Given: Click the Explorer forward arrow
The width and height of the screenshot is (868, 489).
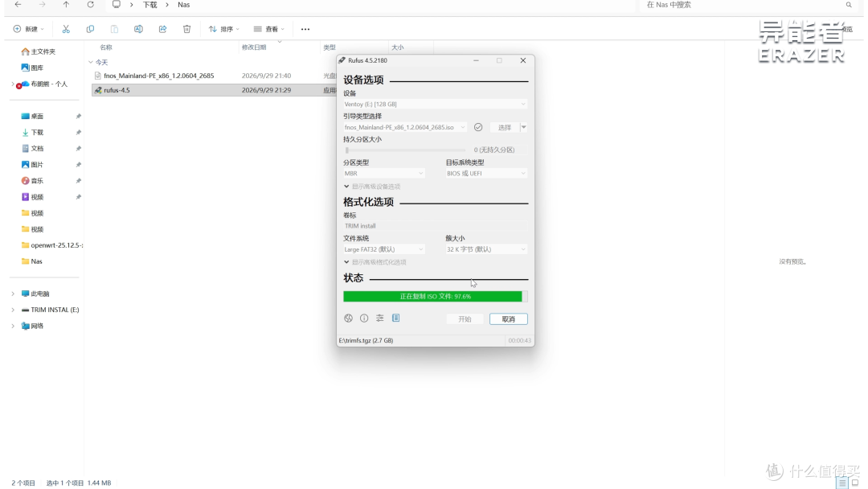Looking at the screenshot, I should point(42,5).
